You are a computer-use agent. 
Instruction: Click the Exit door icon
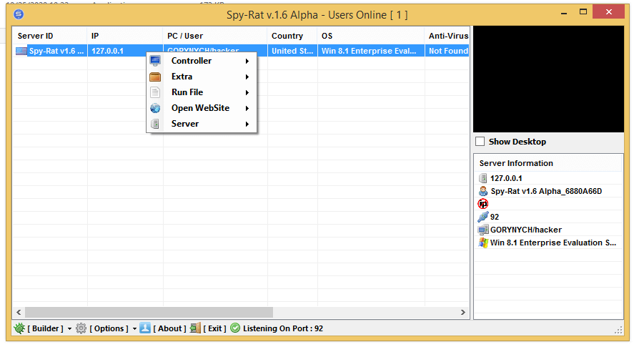point(195,328)
